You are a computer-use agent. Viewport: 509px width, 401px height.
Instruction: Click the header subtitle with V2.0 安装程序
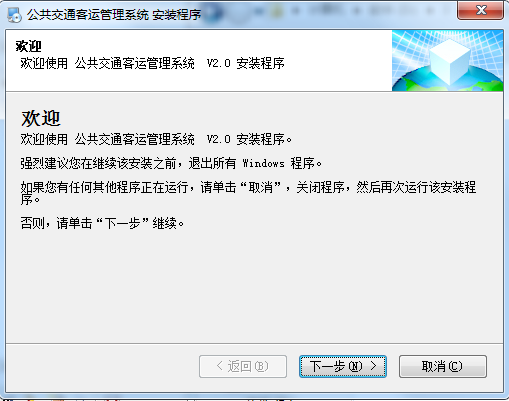[x=152, y=63]
